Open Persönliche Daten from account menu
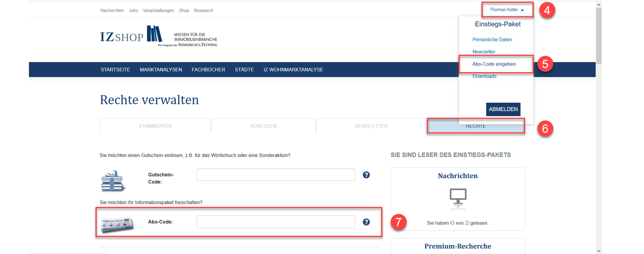This screenshot has height=254, width=644. click(492, 40)
